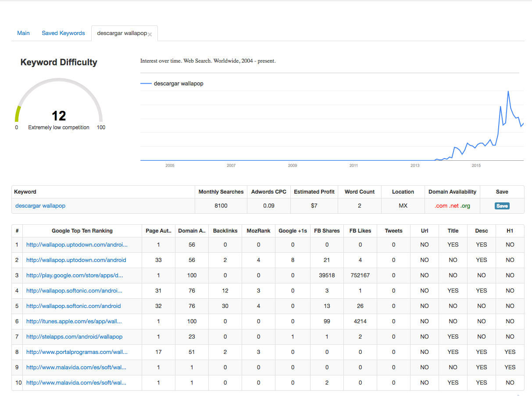Click the 4214 FB Likes value

click(x=360, y=322)
